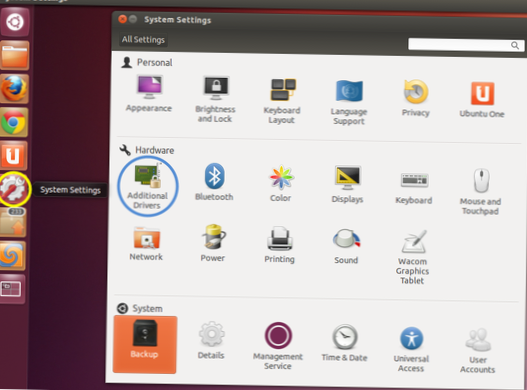Open Network settings
Image resolution: width=527 pixels, height=390 pixels.
tap(147, 244)
